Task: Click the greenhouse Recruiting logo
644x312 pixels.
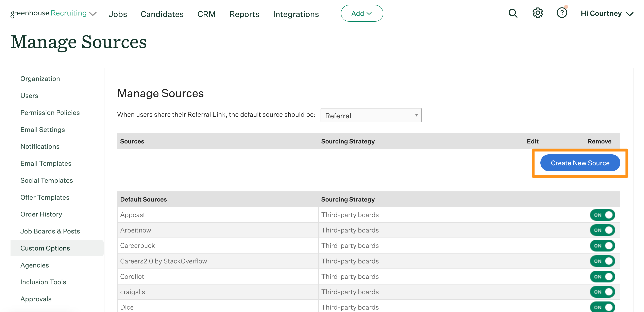Action: pos(49,13)
